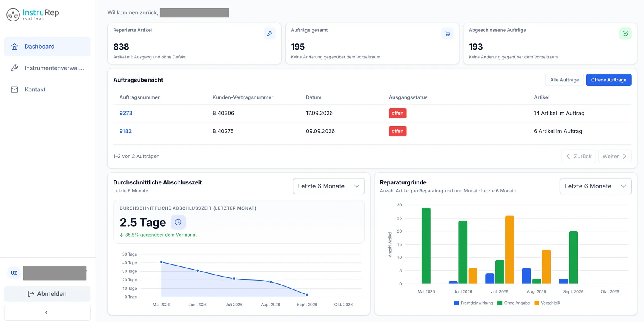The width and height of the screenshot is (644, 322).
Task: Click the green Mai 2026 bar in Reparaturgründe
Action: pyautogui.click(x=426, y=246)
